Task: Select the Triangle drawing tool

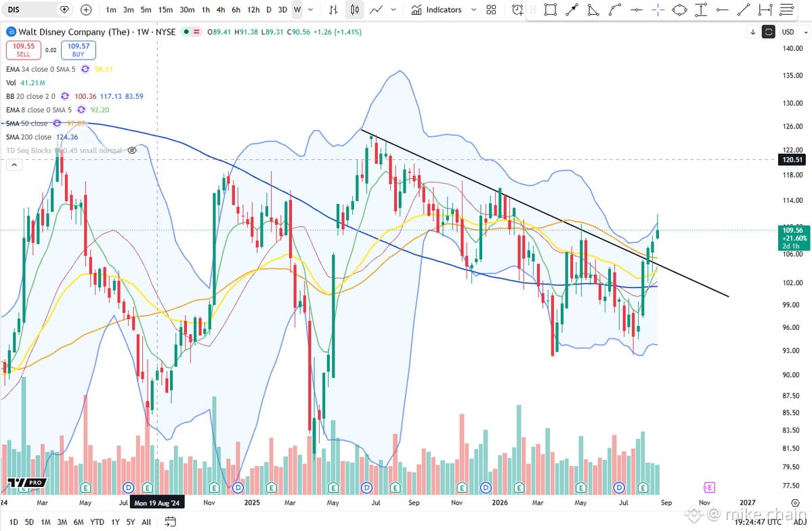Action: click(593, 9)
